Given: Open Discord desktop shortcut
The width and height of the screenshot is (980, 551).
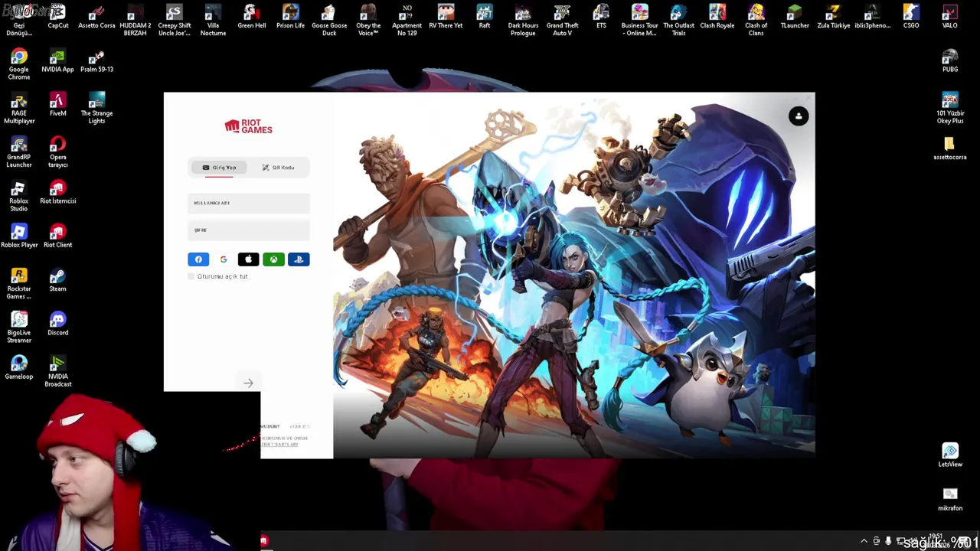Looking at the screenshot, I should pos(57,324).
